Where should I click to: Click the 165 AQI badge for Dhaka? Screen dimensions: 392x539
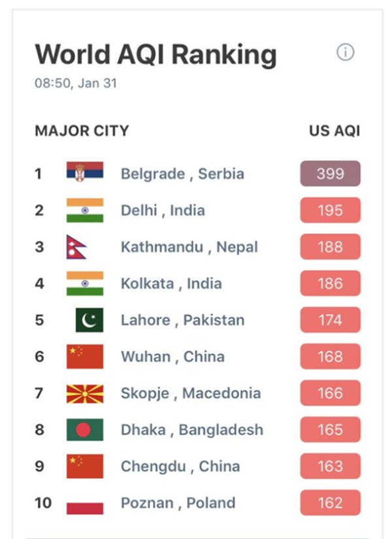click(x=331, y=430)
